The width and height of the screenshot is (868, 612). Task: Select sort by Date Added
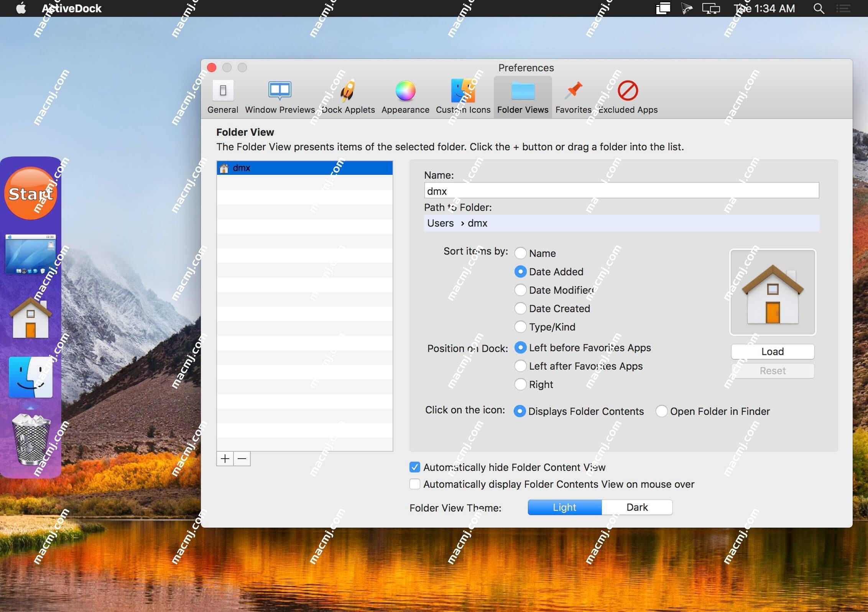pyautogui.click(x=520, y=271)
